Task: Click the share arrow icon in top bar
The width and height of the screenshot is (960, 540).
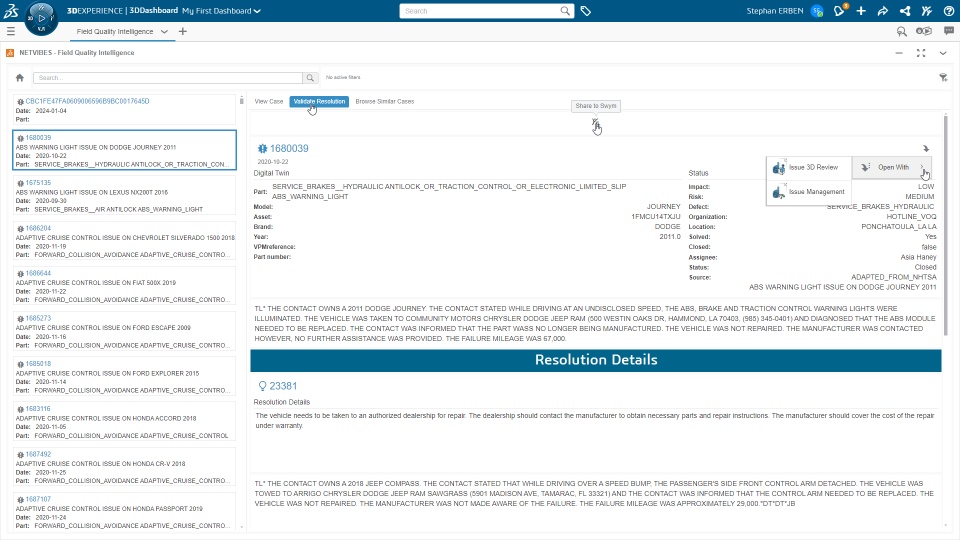Action: click(x=882, y=11)
